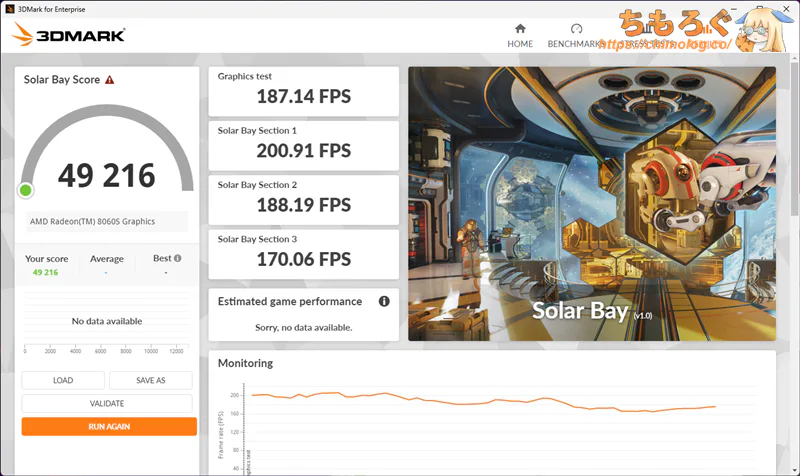The height and width of the screenshot is (476, 800).
Task: Open Estimated game performance info icon
Action: [x=384, y=301]
